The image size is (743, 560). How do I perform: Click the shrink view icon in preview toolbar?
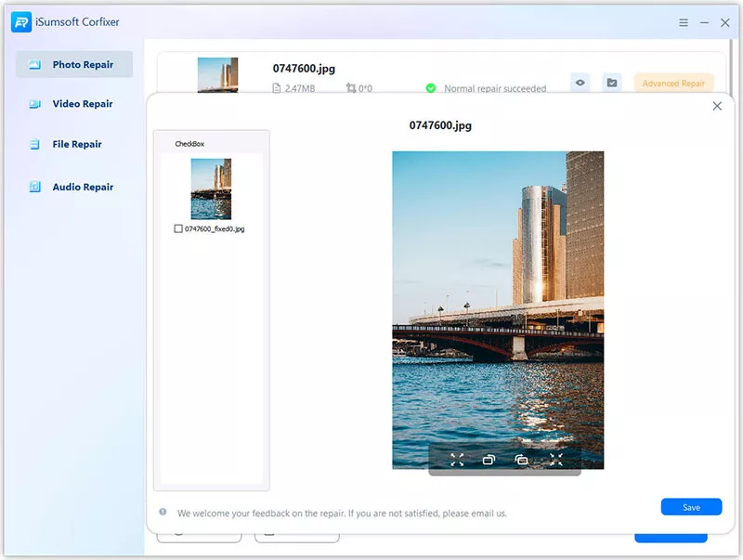point(555,460)
